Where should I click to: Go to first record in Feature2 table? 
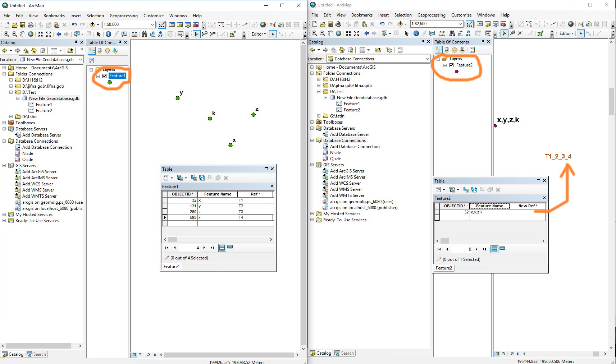click(439, 249)
